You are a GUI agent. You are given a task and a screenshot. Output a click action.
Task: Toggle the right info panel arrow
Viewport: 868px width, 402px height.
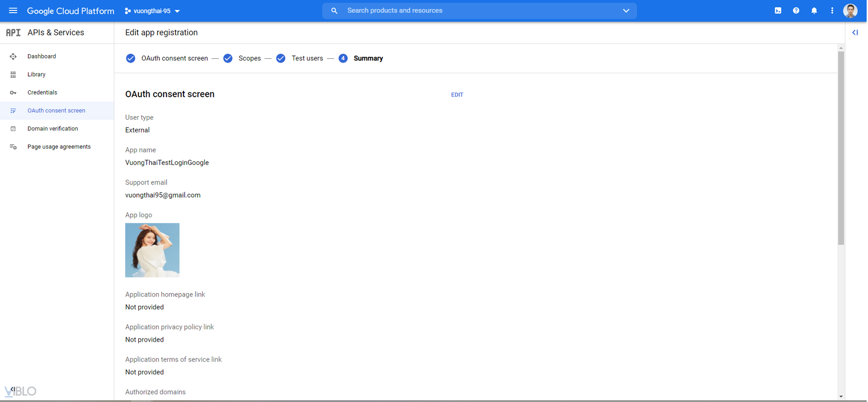click(855, 33)
